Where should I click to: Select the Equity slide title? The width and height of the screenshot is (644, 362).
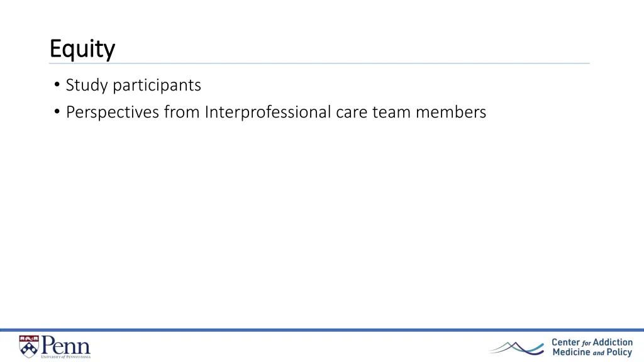[x=82, y=49]
